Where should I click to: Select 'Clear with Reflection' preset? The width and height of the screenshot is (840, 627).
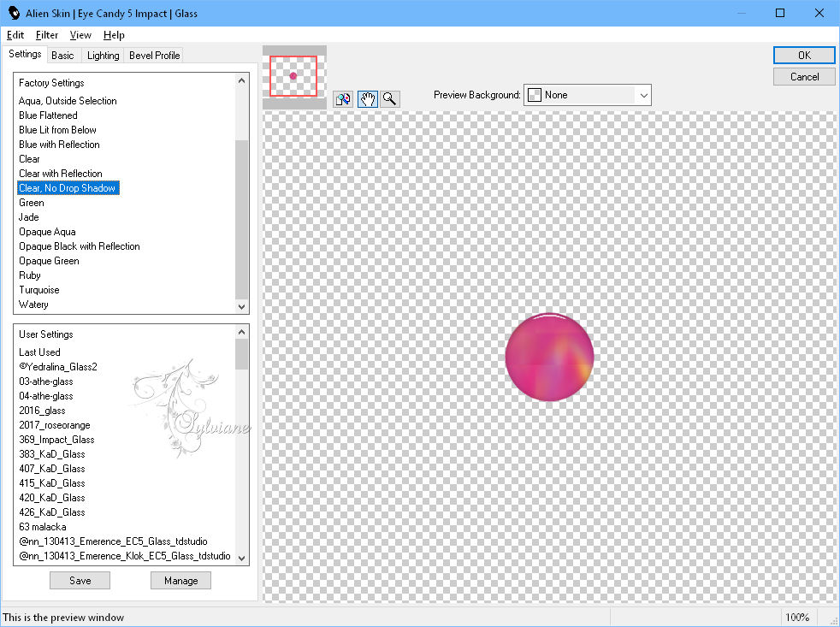coord(61,173)
